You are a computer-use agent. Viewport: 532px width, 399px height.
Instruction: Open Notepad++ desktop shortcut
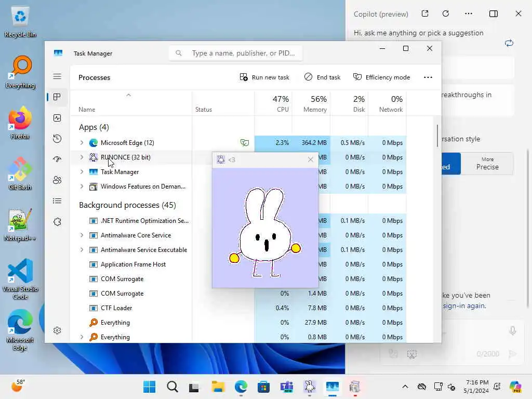click(x=20, y=224)
